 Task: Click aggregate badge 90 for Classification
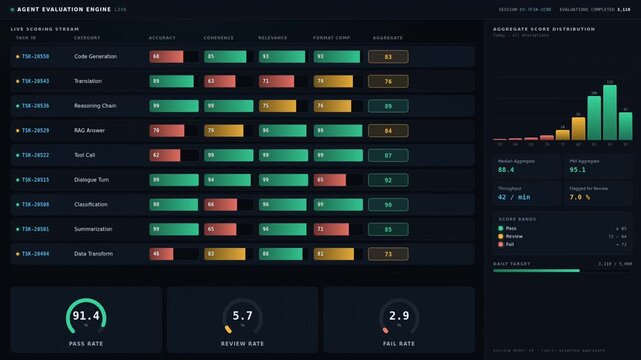[x=388, y=205]
